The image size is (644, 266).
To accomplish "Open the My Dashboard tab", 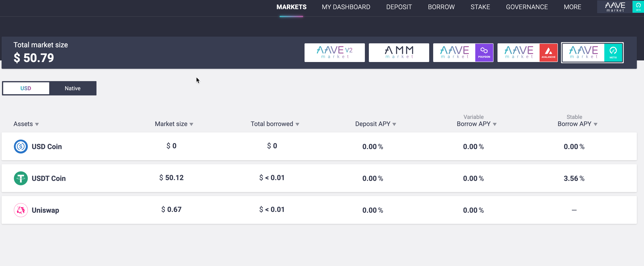I will [346, 7].
